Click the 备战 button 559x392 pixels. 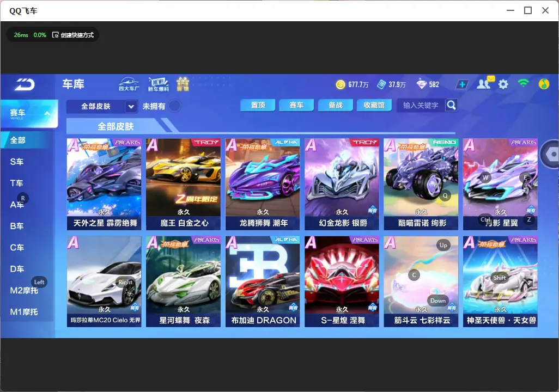[336, 105]
